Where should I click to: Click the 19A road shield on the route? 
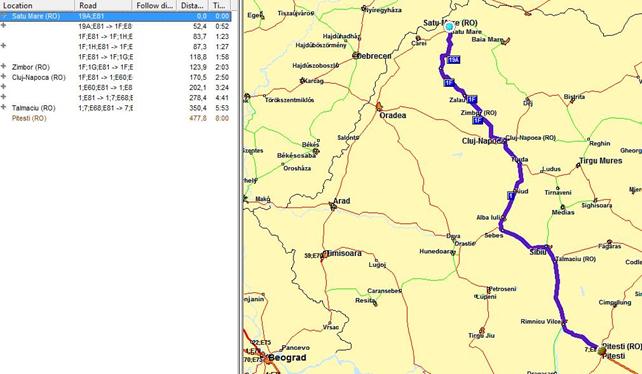pyautogui.click(x=453, y=60)
